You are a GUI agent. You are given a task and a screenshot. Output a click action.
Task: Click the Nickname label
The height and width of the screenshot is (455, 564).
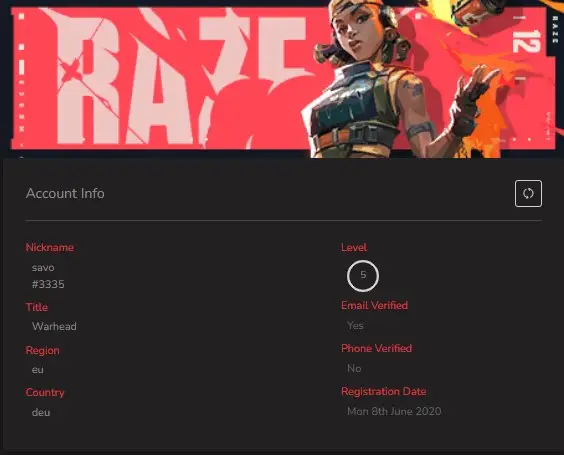point(50,247)
